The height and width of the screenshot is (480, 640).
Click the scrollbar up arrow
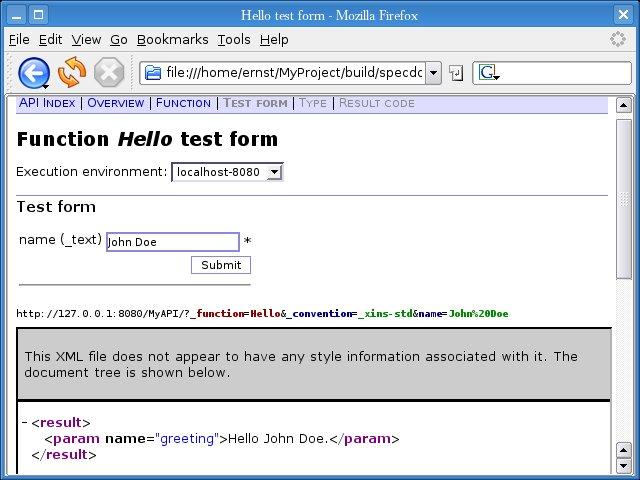(x=624, y=105)
